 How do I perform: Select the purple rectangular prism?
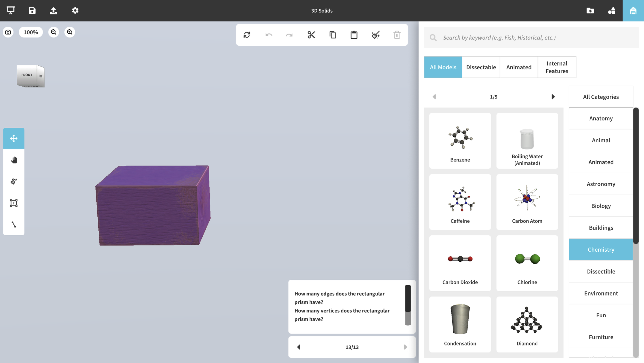tap(153, 205)
